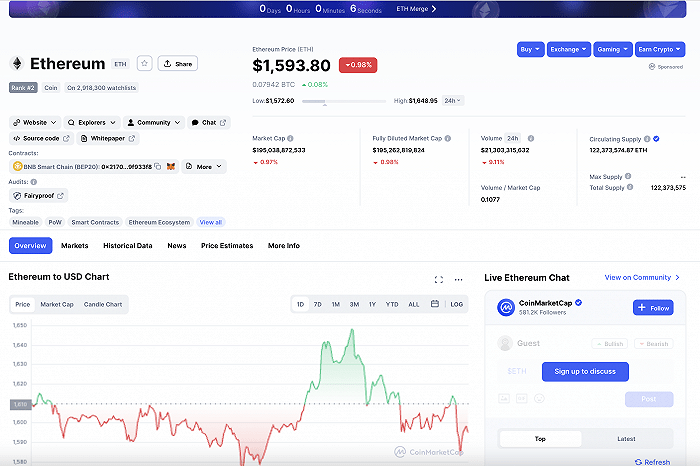The height and width of the screenshot is (466, 700).
Task: Toggle LOG scale on the chart
Action: [456, 304]
